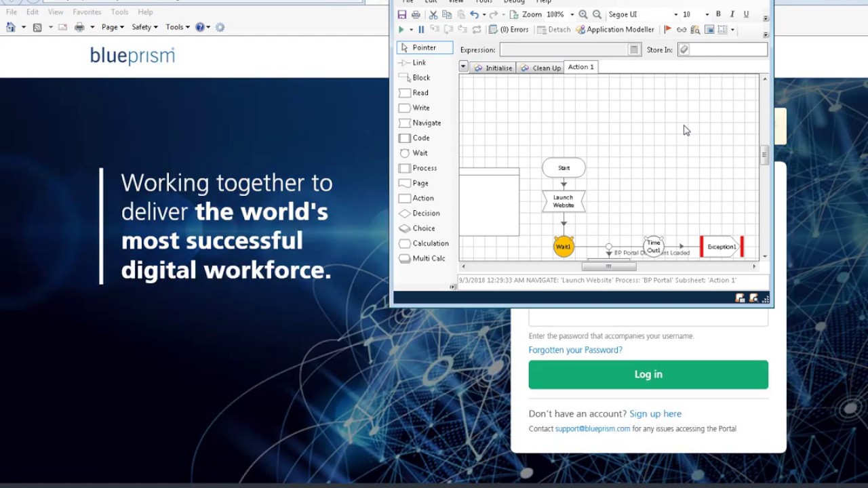Select the Process stage tool
The image size is (868, 488).
(425, 168)
